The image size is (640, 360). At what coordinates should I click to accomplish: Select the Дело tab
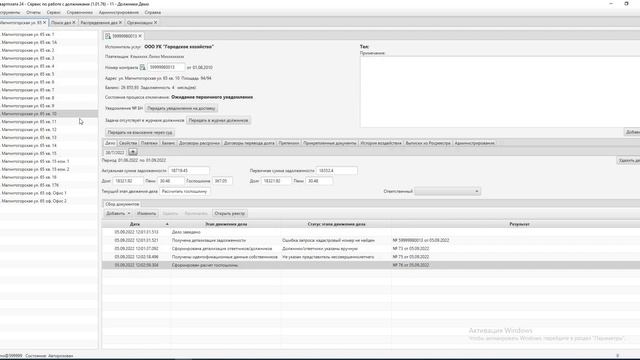click(110, 143)
